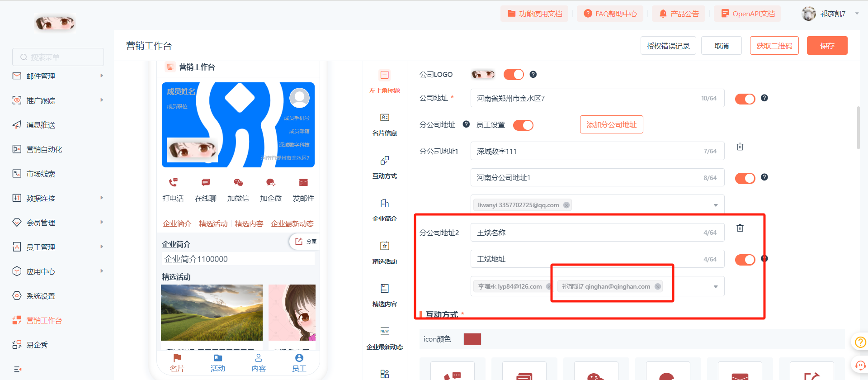Viewport: 868px width, 380px height.
Task: Pick icon颜色 red color swatch
Action: coord(472,339)
